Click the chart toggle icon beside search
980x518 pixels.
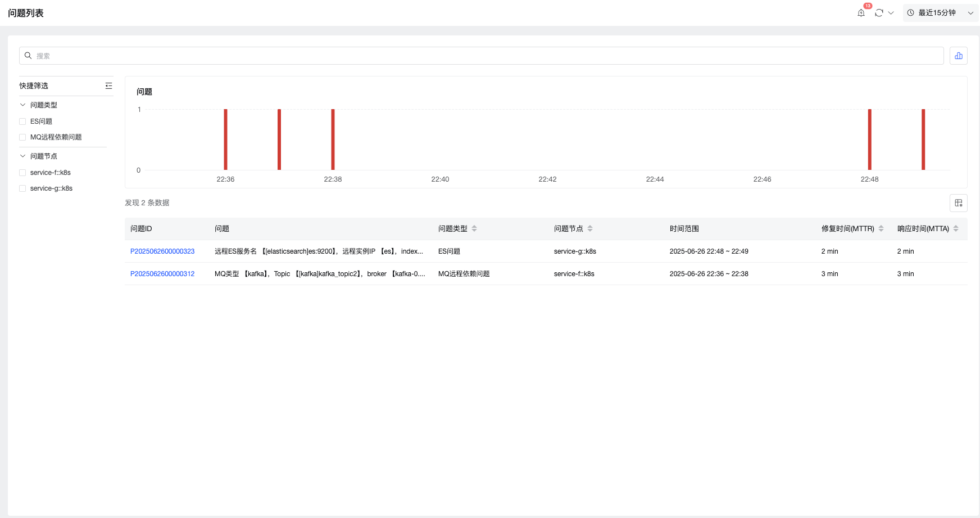[958, 56]
